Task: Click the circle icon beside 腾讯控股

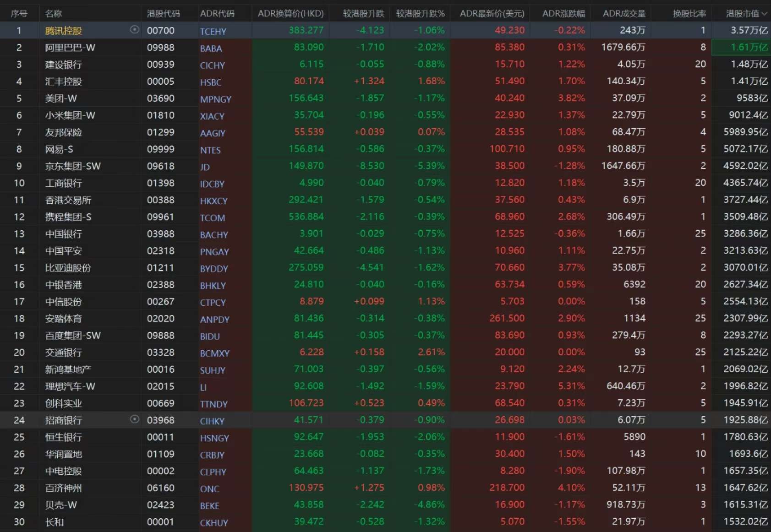Action: (x=134, y=30)
